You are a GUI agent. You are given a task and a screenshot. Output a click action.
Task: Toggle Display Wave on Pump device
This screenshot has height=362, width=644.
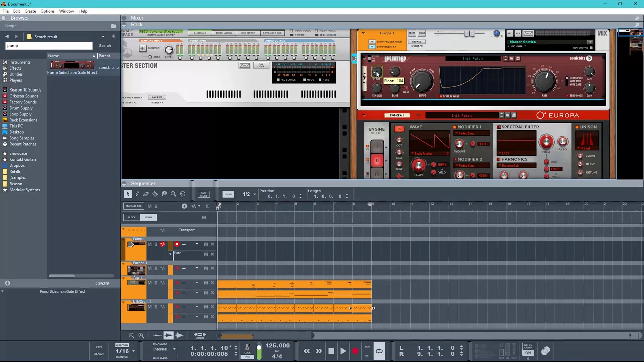(441, 96)
